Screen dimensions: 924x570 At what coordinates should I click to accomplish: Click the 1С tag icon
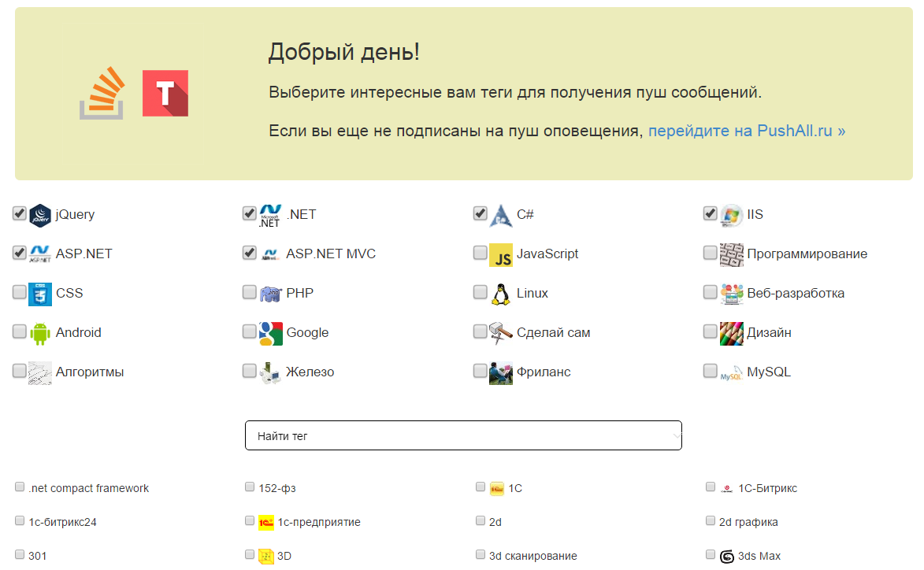click(497, 489)
